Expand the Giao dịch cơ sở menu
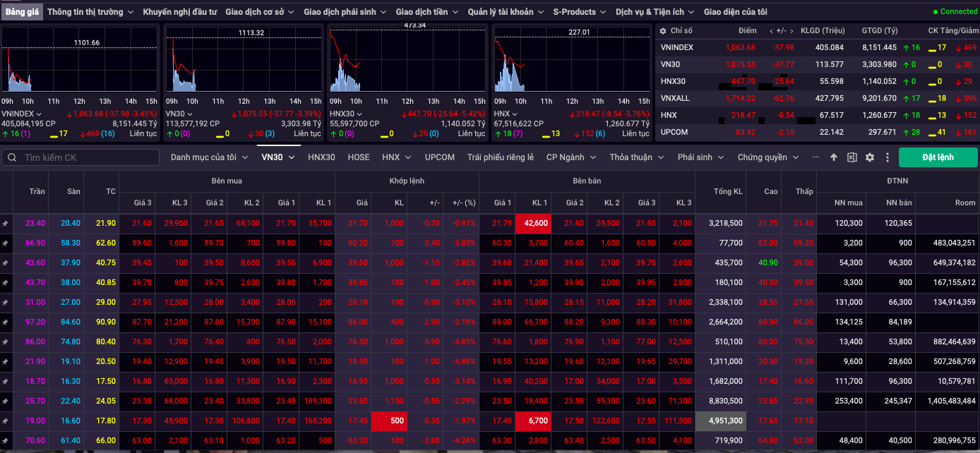The height and width of the screenshot is (453, 980). (x=261, y=12)
